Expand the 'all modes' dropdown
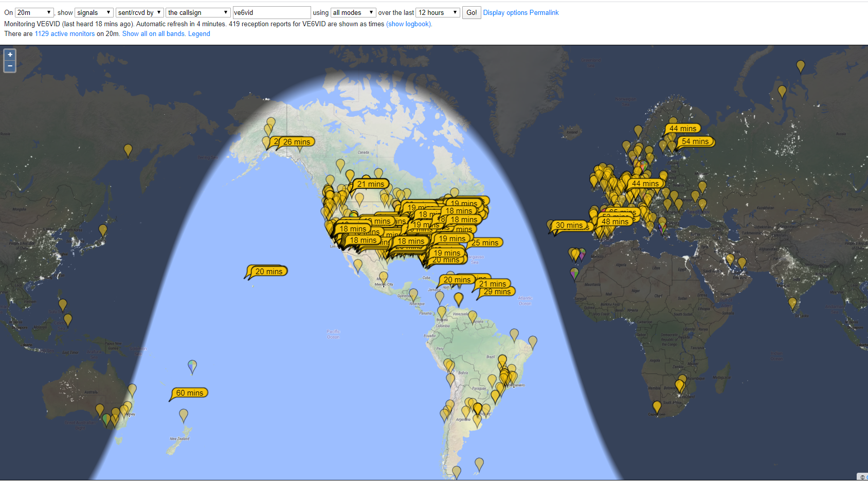This screenshot has height=482, width=868. click(x=353, y=12)
